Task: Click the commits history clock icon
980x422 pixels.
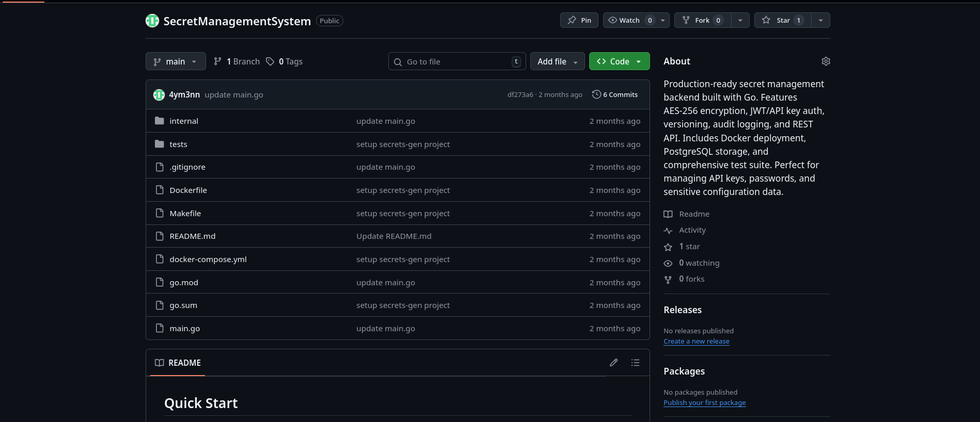Action: [x=596, y=94]
